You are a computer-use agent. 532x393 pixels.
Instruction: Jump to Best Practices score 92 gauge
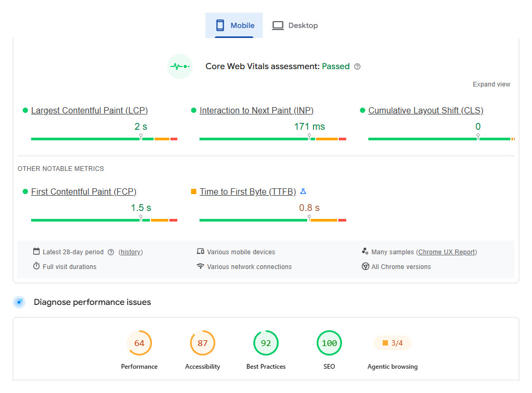point(266,343)
